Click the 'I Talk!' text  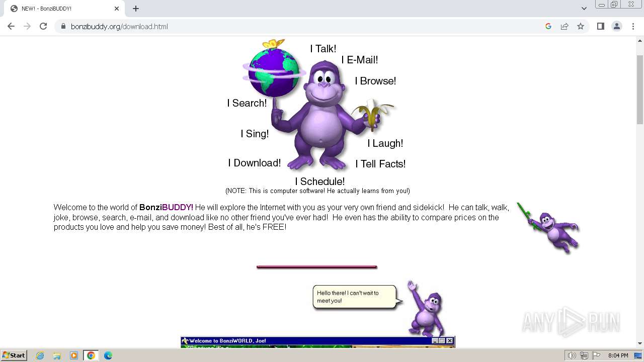click(x=323, y=49)
